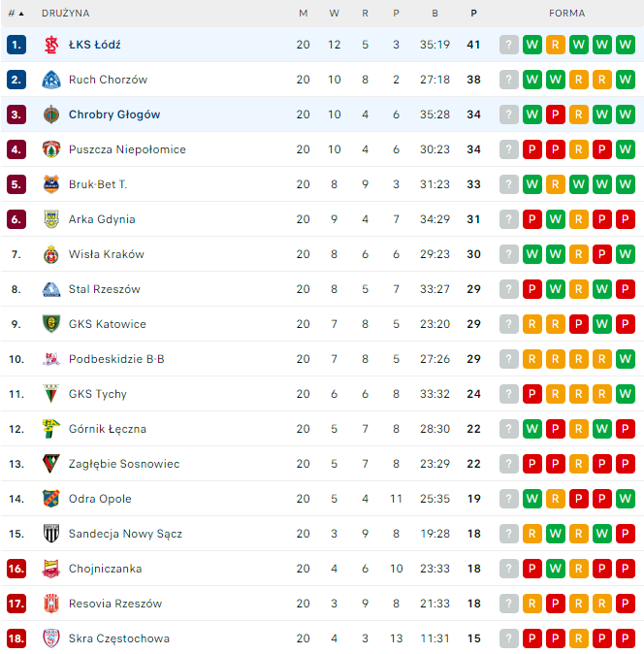644x654 pixels.
Task: Click the FORMA column header
Action: (566, 14)
